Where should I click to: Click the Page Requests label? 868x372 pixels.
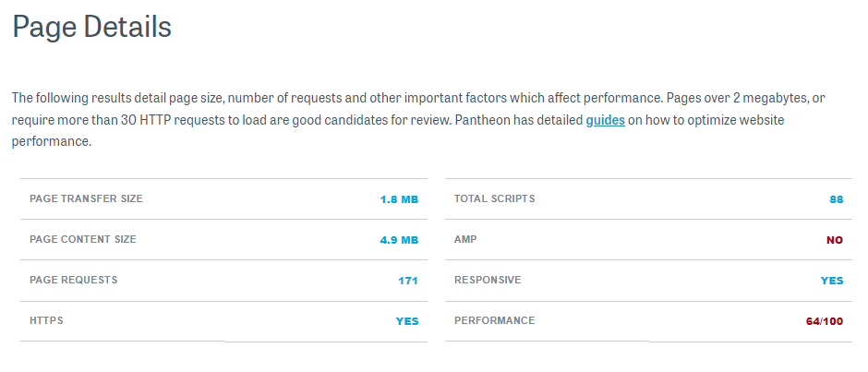click(73, 280)
